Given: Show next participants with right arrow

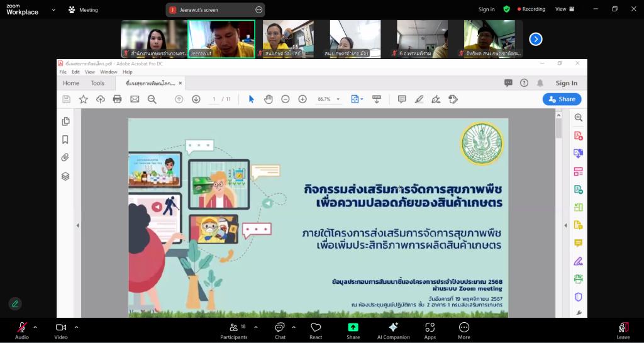Looking at the screenshot, I should [x=535, y=39].
